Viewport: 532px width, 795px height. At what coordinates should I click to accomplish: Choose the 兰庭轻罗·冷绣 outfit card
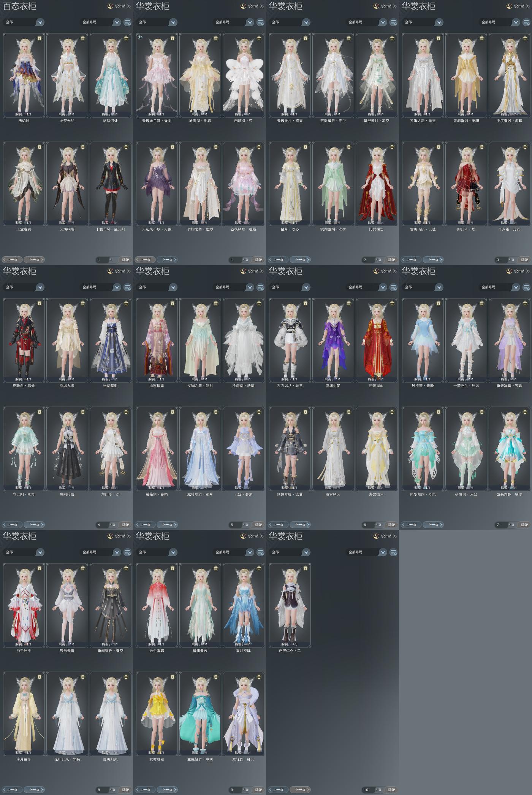[200, 714]
